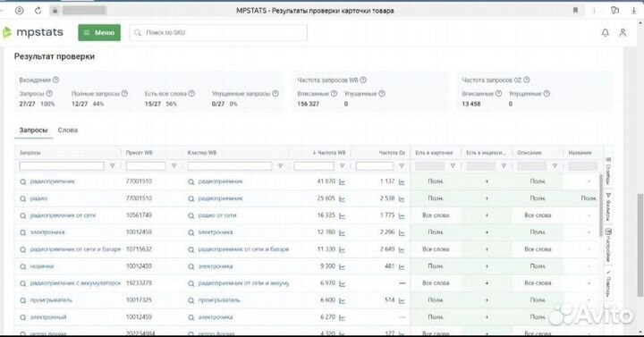Show help for Вхождения
Image resolution: width=644 pixels, height=337 pixels.
(x=55, y=80)
